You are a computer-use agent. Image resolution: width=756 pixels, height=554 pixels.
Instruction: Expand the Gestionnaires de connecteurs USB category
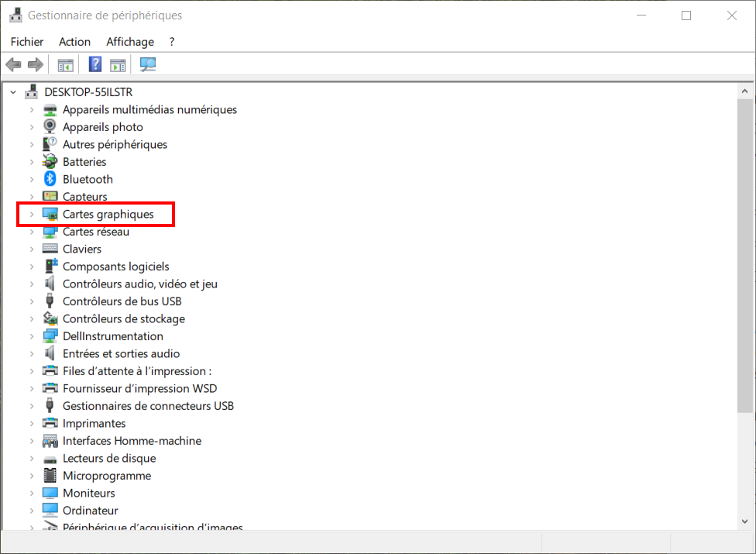(32, 406)
